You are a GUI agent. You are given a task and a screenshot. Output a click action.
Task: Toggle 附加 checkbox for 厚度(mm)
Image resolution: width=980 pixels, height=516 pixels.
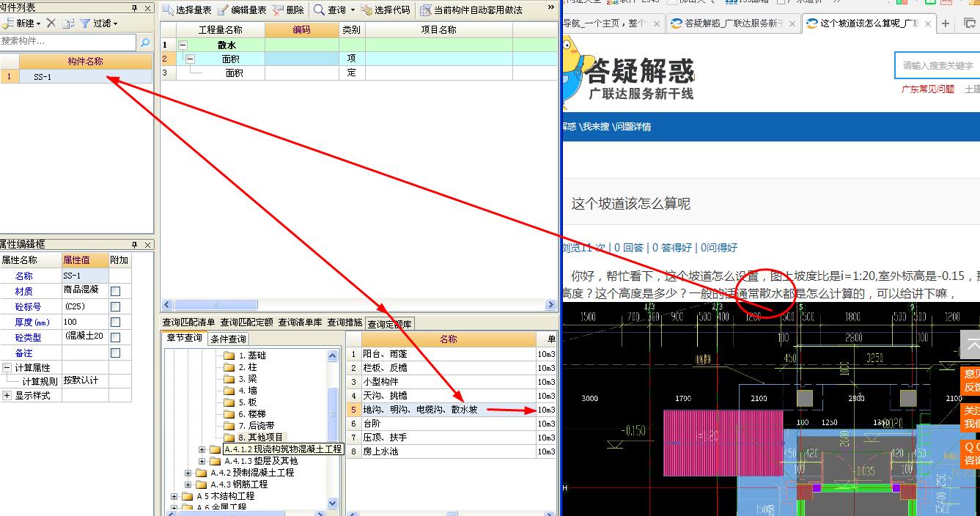tap(115, 322)
